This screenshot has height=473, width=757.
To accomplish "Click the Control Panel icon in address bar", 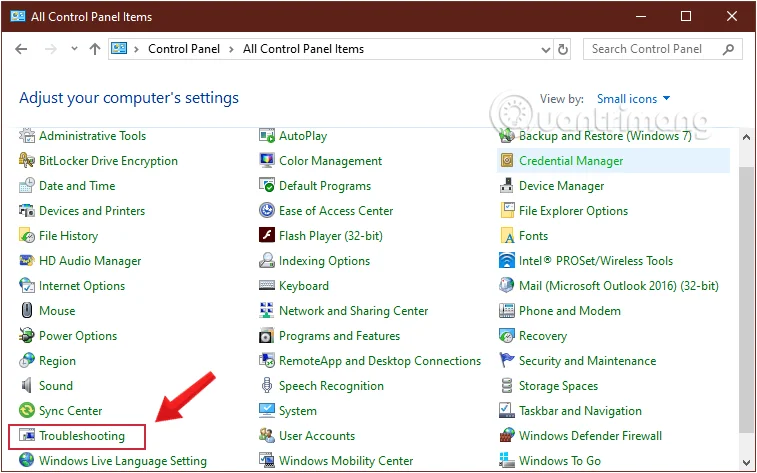I will pos(119,49).
